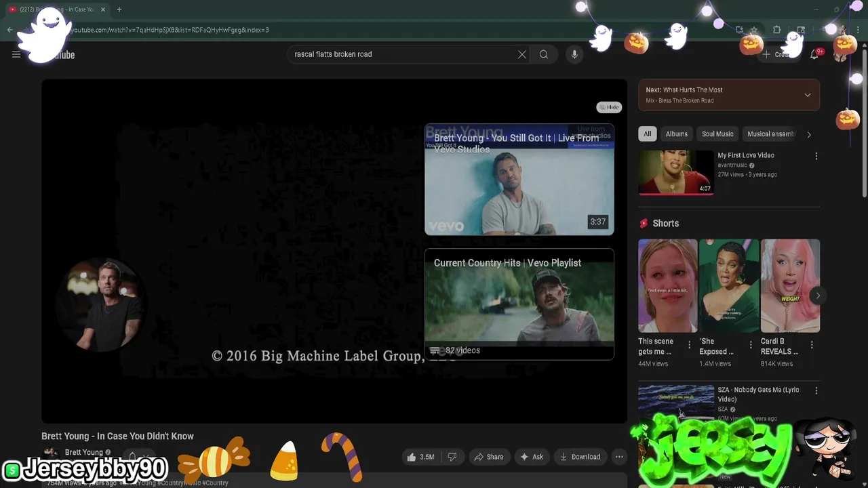Open options for SZA Nobody Gets Me
Screen dimensions: 868x488
click(816, 390)
